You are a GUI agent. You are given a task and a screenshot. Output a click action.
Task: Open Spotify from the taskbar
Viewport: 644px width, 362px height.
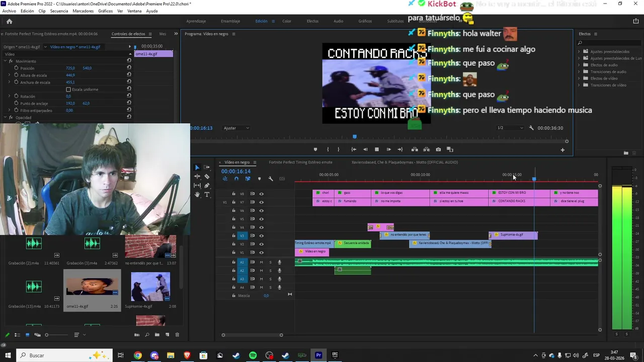253,355
